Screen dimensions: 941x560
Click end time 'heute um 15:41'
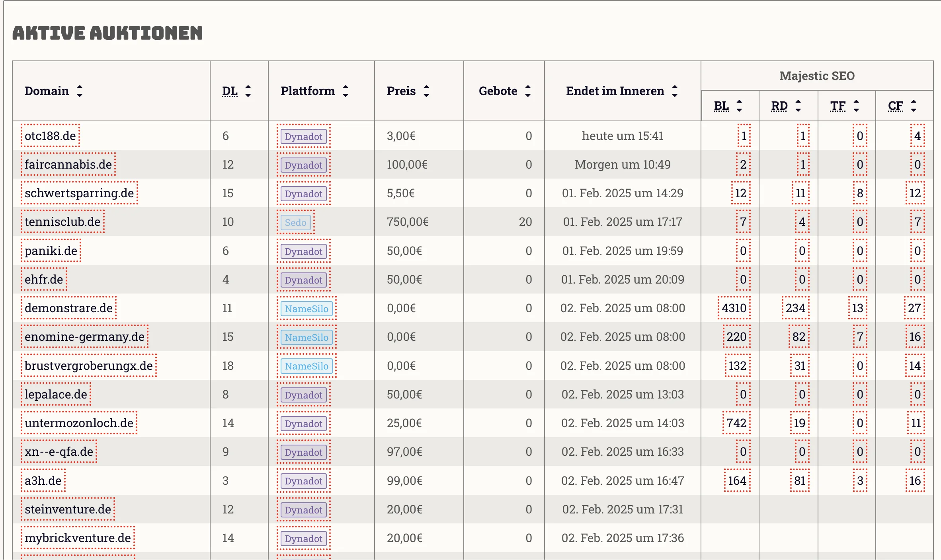[x=623, y=136]
